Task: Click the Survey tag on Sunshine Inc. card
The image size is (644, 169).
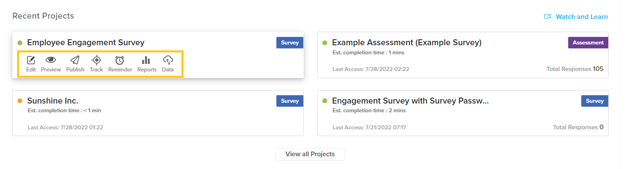Action: [x=290, y=101]
